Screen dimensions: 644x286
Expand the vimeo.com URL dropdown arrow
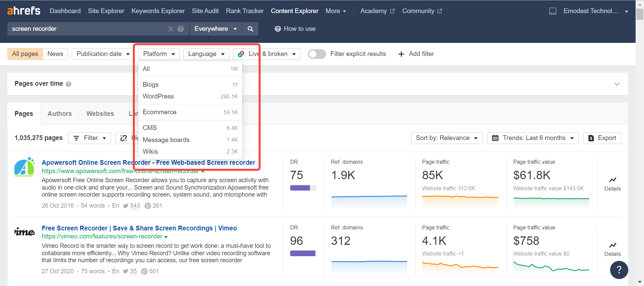pyautogui.click(x=166, y=237)
